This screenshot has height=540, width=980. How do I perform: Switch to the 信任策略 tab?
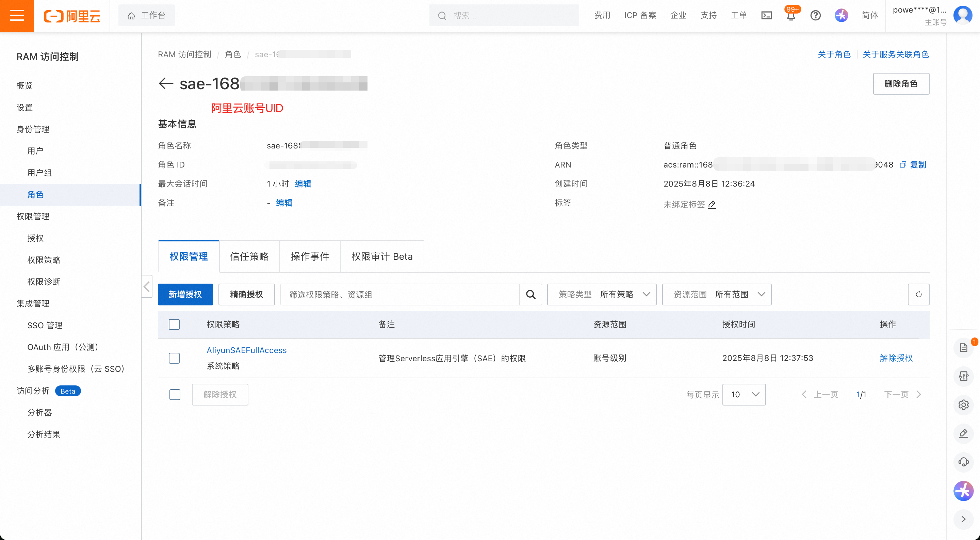(x=249, y=256)
